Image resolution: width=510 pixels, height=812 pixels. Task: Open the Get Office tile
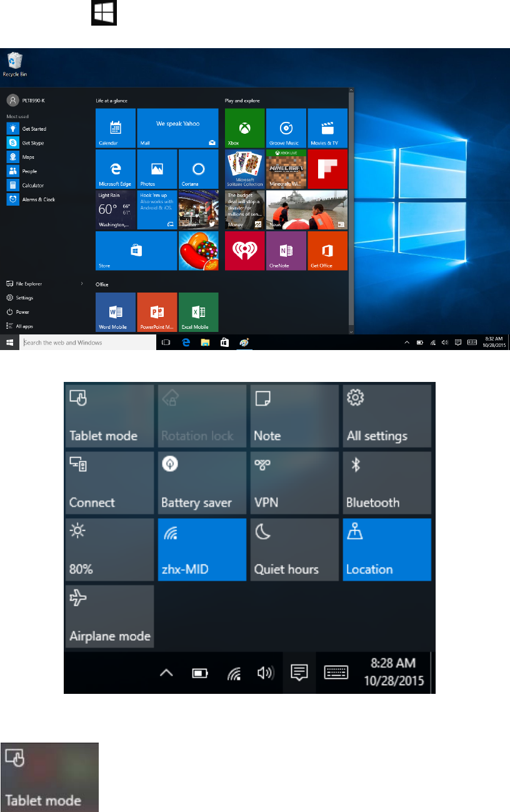327,251
